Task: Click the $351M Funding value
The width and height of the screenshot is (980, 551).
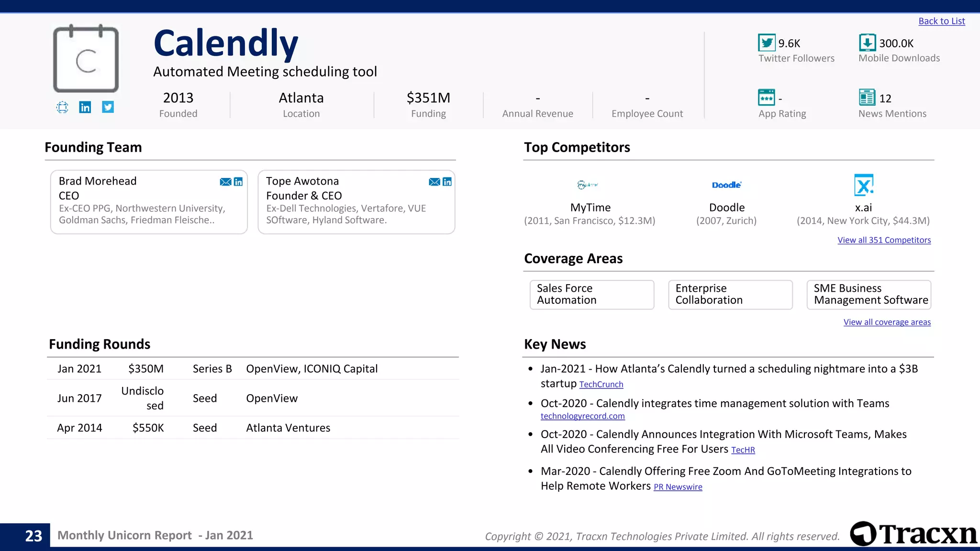Action: coord(428,98)
